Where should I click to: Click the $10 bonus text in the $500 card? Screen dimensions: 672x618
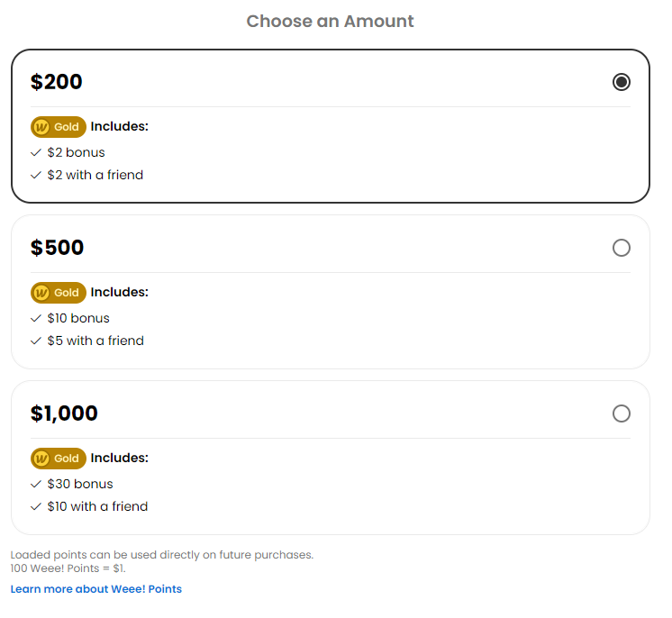(78, 318)
